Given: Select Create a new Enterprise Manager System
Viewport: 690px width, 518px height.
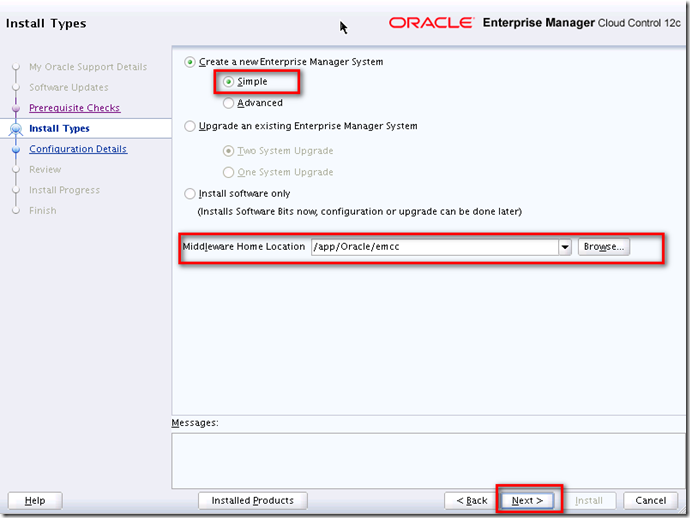Looking at the screenshot, I should tap(190, 62).
